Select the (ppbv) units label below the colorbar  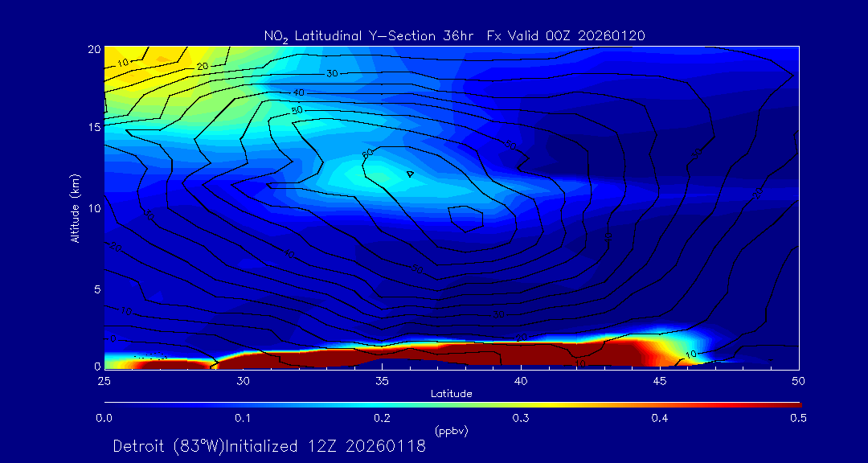[451, 431]
